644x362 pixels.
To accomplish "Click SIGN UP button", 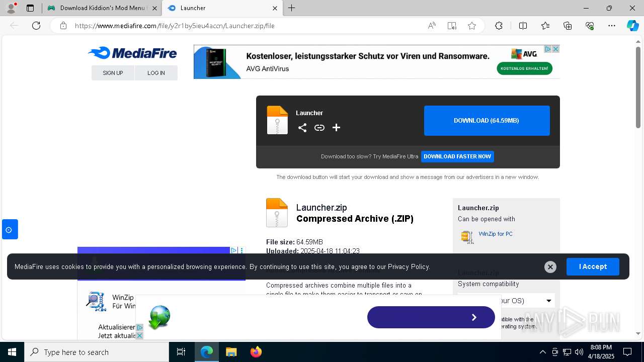I will 113,73.
